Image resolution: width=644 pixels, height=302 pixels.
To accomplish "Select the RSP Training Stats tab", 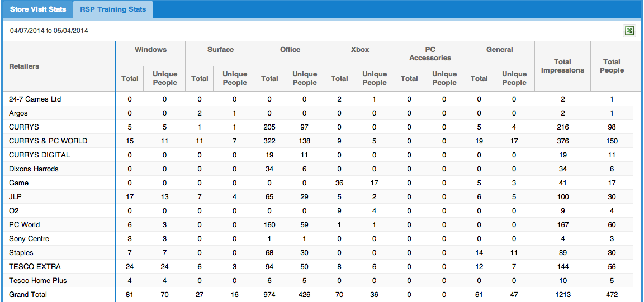I will tap(113, 9).
